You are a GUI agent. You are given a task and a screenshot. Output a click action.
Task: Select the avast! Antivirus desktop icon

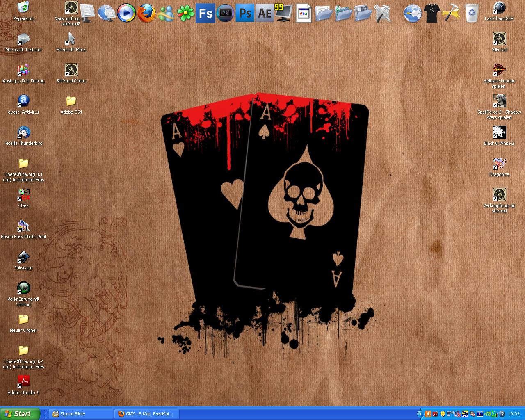tap(23, 105)
